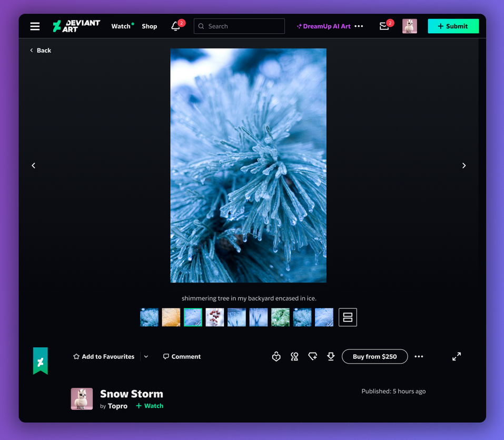Click Buy from $250 button
This screenshot has height=440, width=504.
tap(375, 356)
